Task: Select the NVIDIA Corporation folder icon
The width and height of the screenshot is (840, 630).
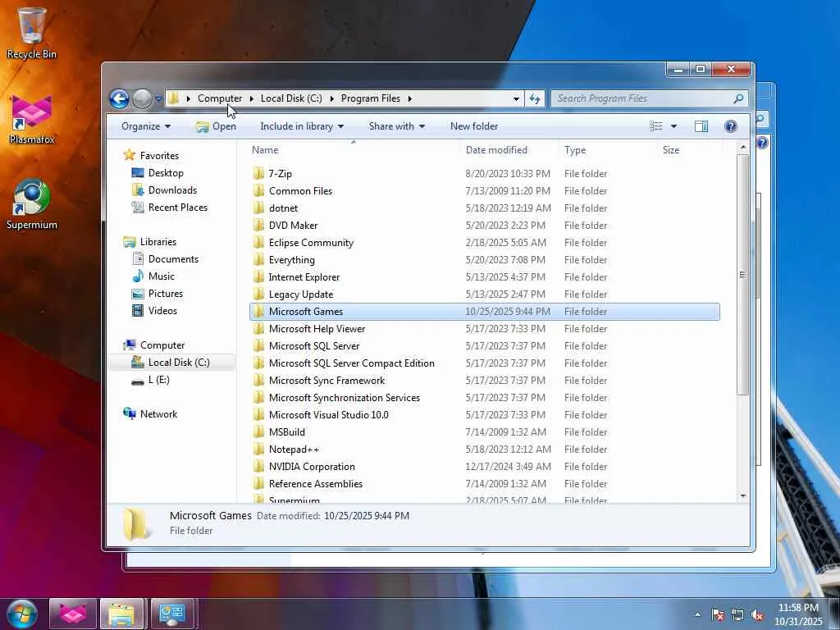Action: (x=258, y=466)
